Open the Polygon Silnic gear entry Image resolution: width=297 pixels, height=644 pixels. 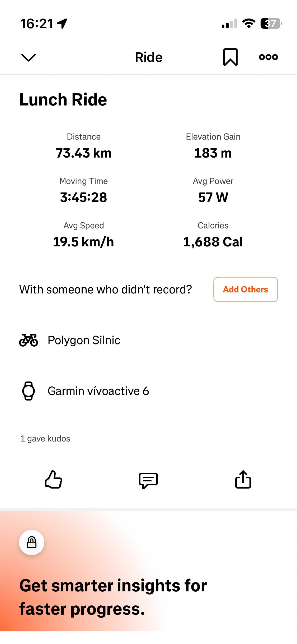click(84, 340)
